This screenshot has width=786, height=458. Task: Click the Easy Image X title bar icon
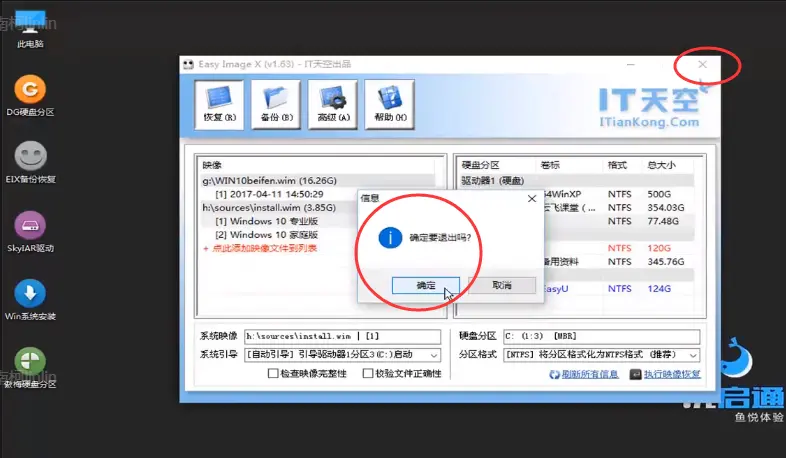click(x=188, y=64)
